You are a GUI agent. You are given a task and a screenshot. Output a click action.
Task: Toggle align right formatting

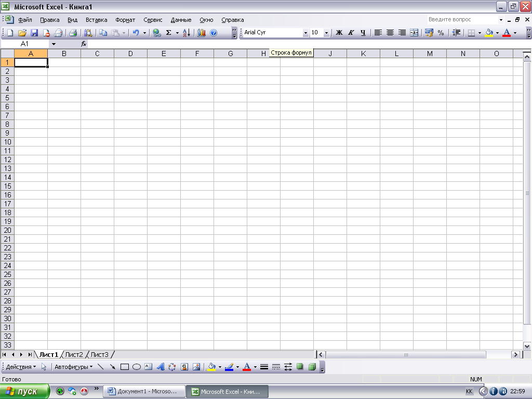(x=402, y=33)
